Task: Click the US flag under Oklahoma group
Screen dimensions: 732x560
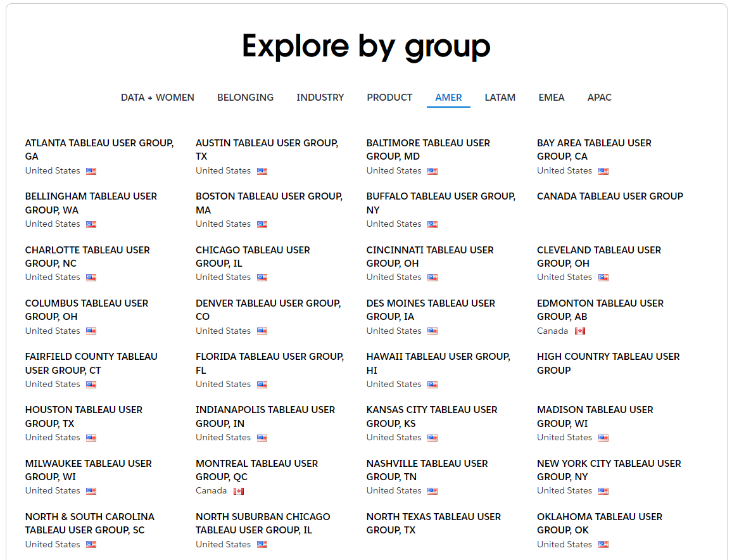Action: [x=603, y=544]
